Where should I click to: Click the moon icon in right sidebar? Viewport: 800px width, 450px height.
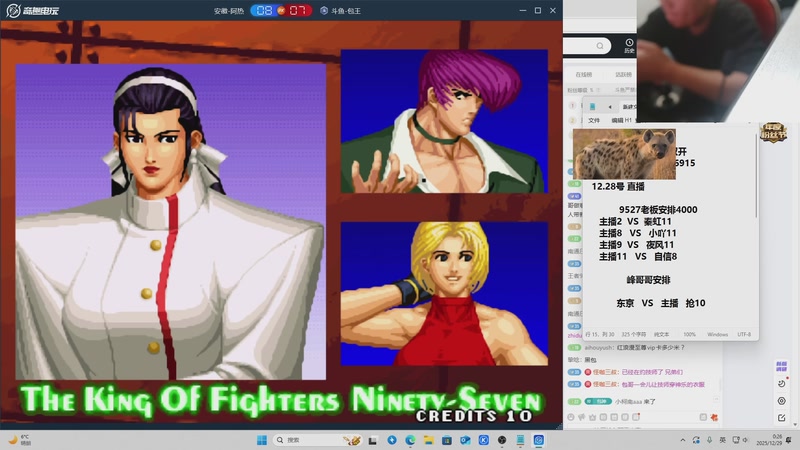pyautogui.click(x=782, y=383)
